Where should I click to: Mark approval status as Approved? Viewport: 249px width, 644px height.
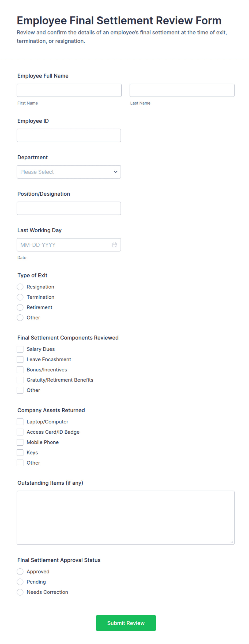pos(20,571)
